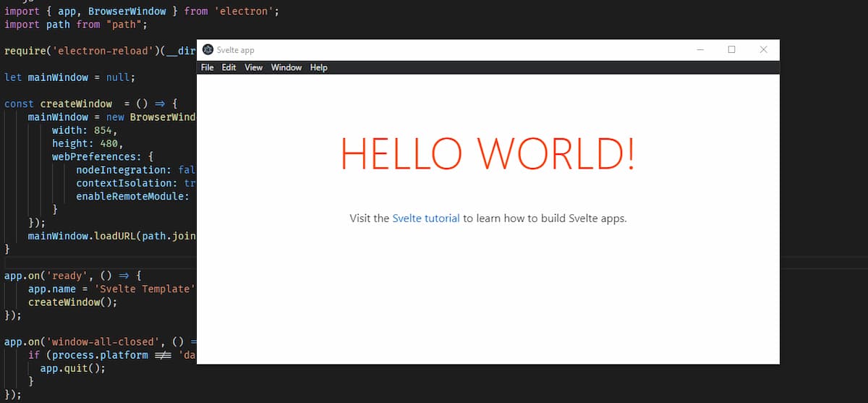This screenshot has height=403, width=868.
Task: Click "app.on('window-all-closed'" code line
Action: [101, 342]
